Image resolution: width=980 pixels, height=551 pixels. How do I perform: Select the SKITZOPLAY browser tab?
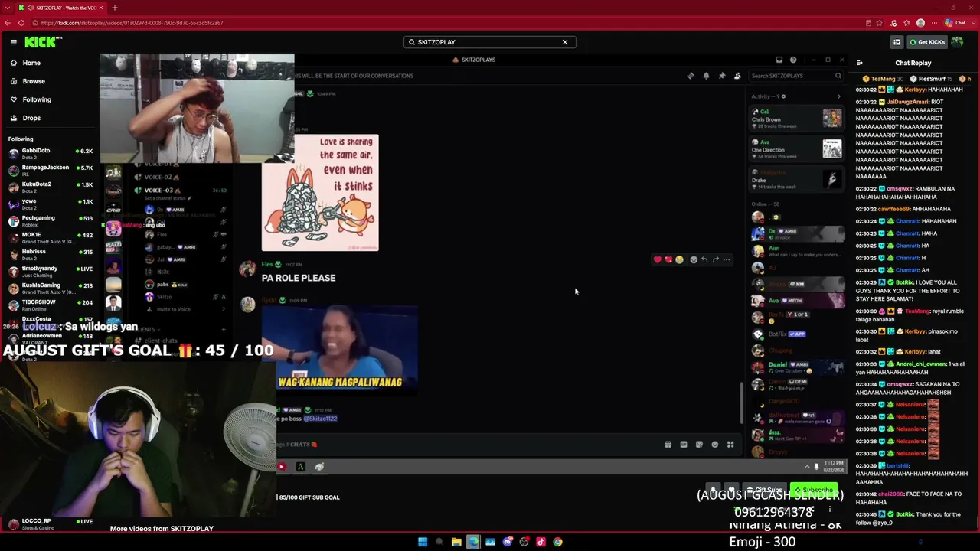pyautogui.click(x=61, y=8)
